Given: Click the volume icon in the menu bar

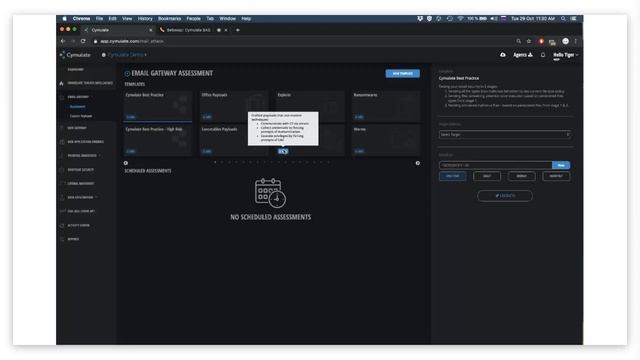Looking at the screenshot, I should point(494,19).
